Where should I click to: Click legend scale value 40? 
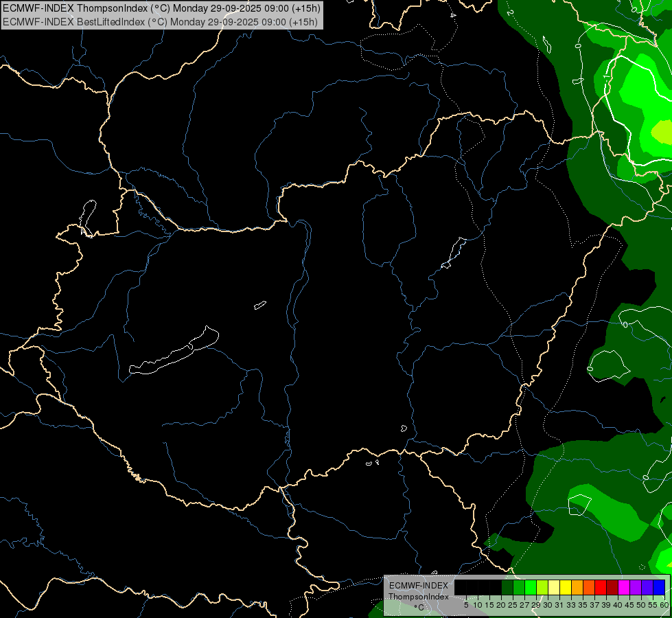pos(618,605)
